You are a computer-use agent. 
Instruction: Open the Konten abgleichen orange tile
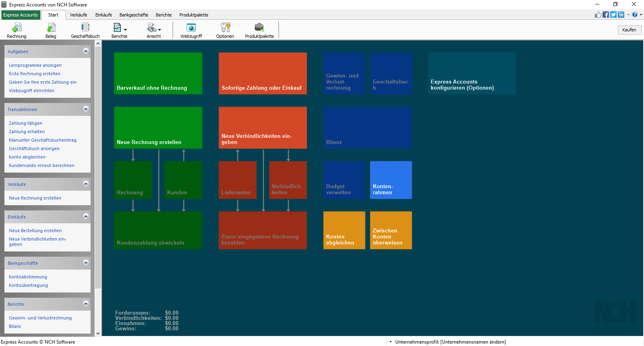click(x=344, y=230)
